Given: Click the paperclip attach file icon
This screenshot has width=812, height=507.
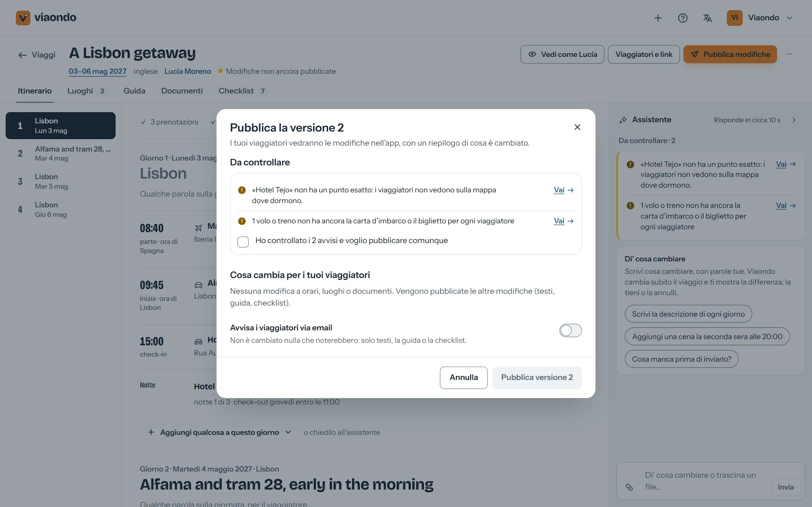Looking at the screenshot, I should 629,487.
